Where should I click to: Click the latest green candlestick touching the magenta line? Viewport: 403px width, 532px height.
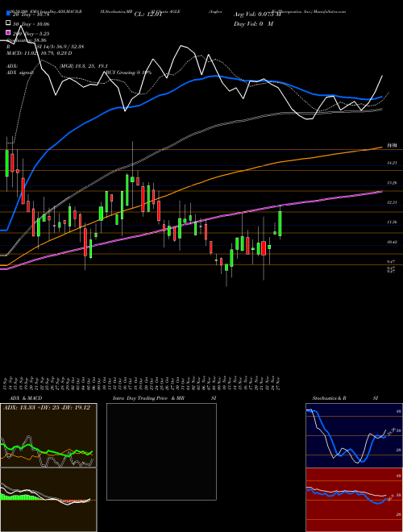[x=280, y=223]
